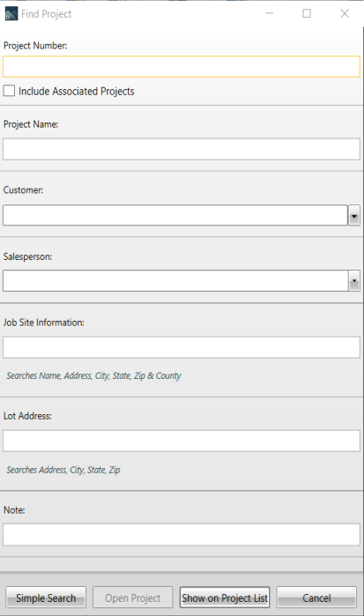Focus the Project Number input field
Viewport: 364px width, 616px height.
(x=182, y=66)
